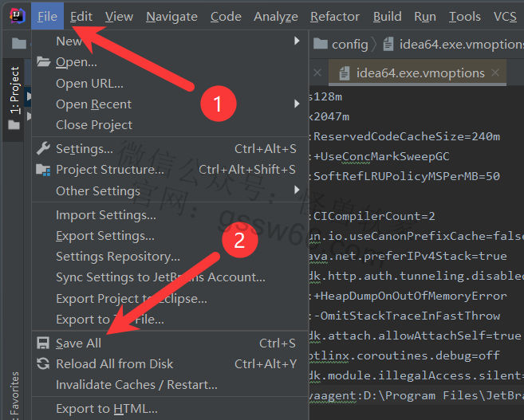Image resolution: width=524 pixels, height=420 pixels.
Task: Click Sync Settings to JetBrains Account...
Action: pyautogui.click(x=160, y=277)
